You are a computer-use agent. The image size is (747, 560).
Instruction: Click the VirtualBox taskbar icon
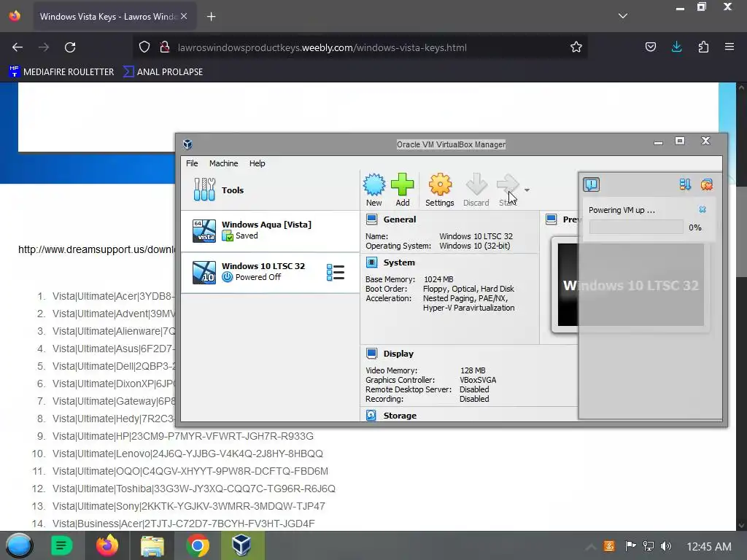point(241,545)
